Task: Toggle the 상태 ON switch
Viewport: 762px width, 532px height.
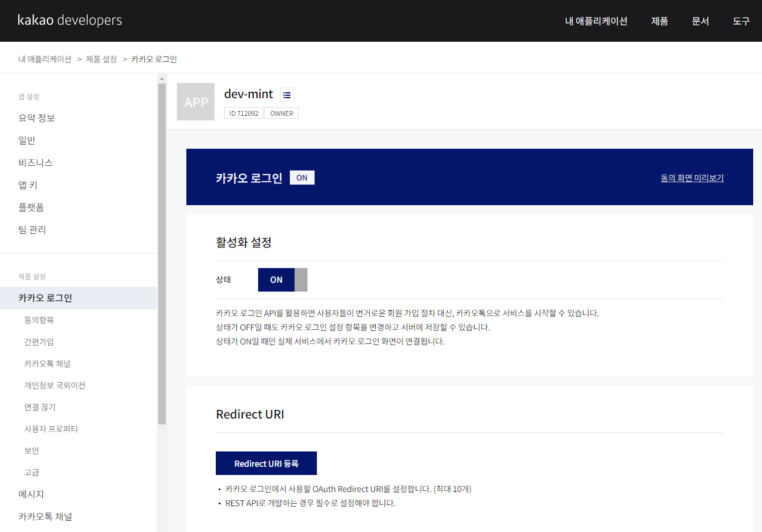Action: (x=283, y=280)
